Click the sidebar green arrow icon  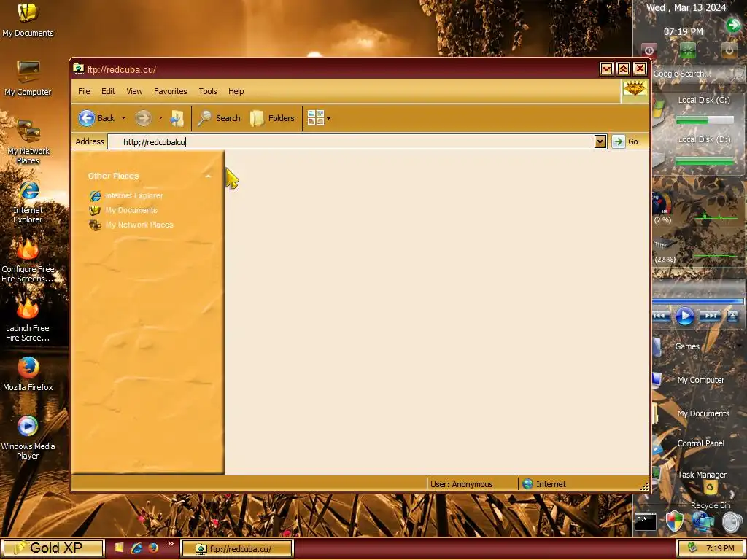(732, 25)
